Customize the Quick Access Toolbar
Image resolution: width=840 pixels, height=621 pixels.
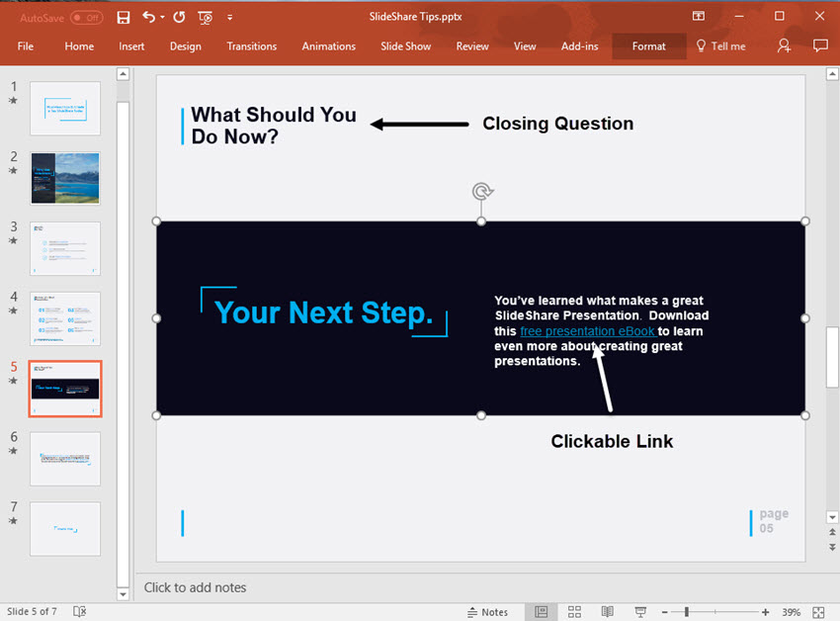tap(229, 17)
